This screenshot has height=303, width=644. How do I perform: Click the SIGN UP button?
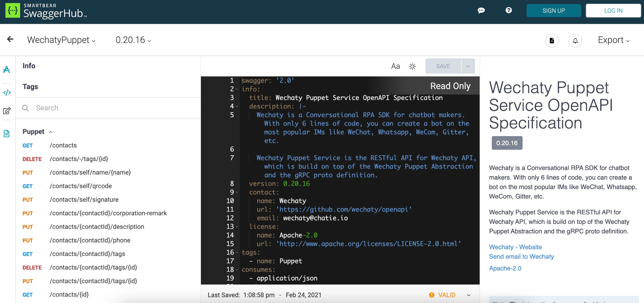(x=553, y=10)
